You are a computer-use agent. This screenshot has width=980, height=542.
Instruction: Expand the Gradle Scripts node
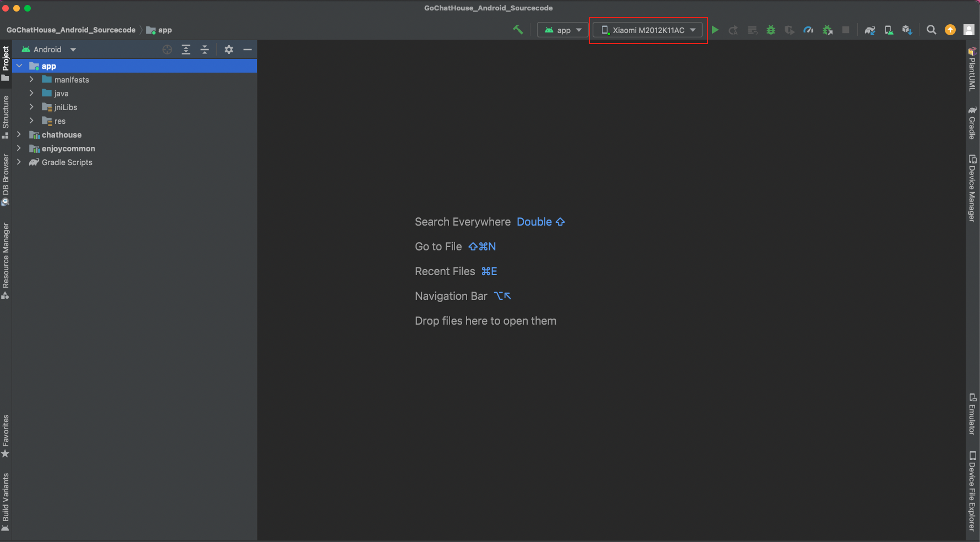click(19, 162)
